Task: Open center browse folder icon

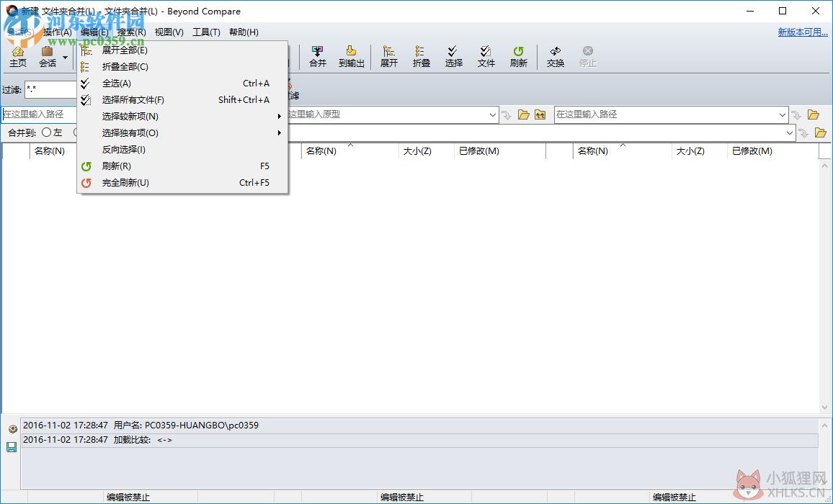Action: click(524, 114)
